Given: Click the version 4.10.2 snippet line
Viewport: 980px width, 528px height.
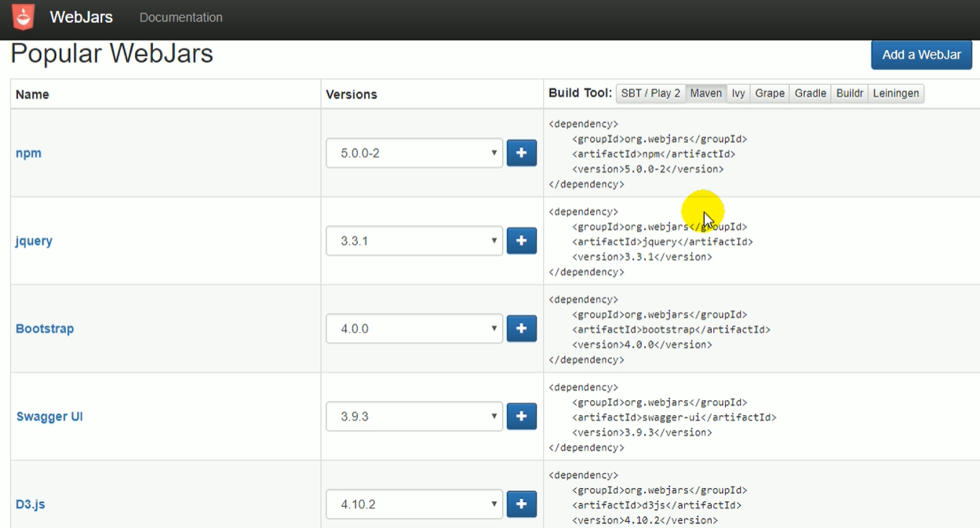Looking at the screenshot, I should tap(645, 521).
